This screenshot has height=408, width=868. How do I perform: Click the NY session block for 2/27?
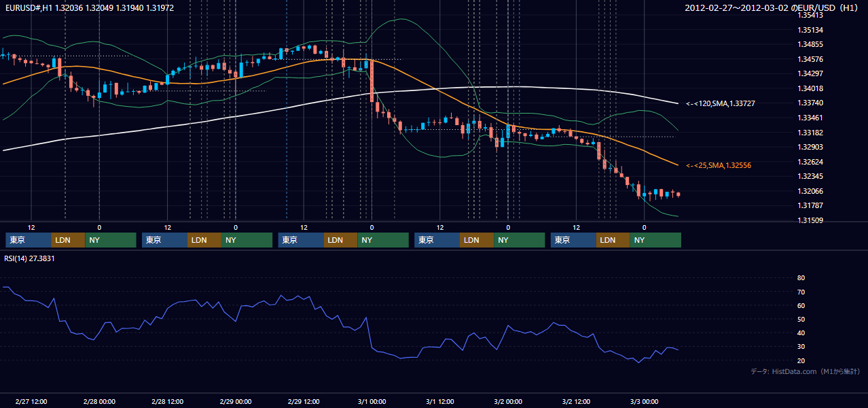click(x=111, y=240)
